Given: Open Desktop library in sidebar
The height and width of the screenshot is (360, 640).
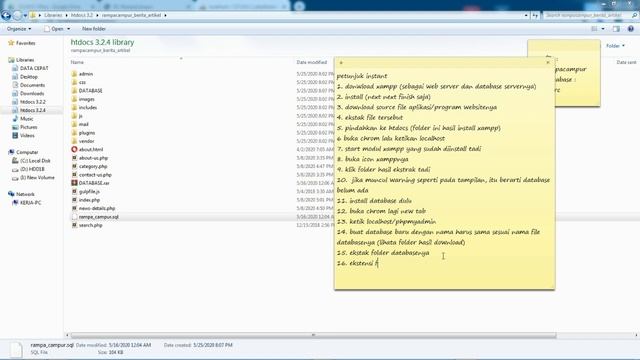Looking at the screenshot, I should point(29,77).
